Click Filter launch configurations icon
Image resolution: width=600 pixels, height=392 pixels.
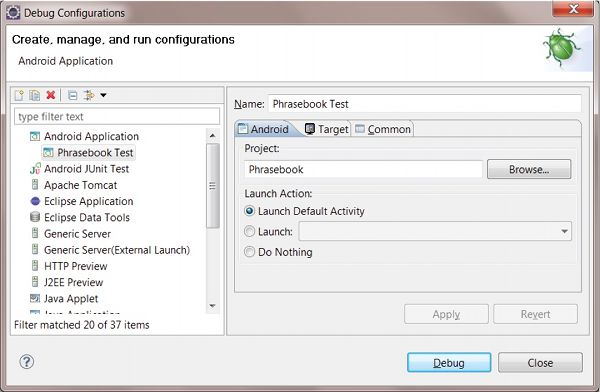pyautogui.click(x=89, y=95)
